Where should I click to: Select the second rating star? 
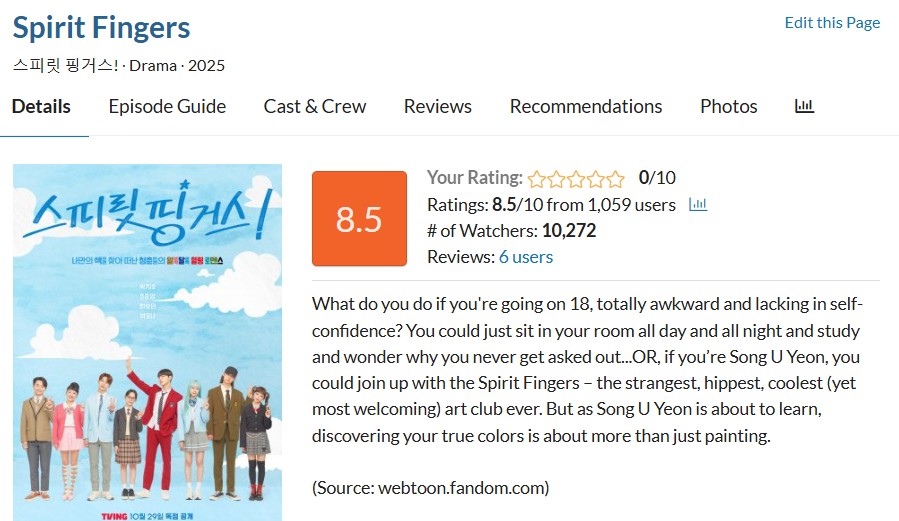[x=556, y=179]
